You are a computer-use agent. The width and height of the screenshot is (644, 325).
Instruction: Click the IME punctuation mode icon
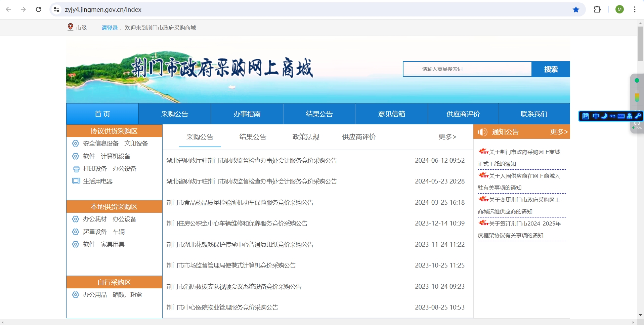click(x=613, y=116)
